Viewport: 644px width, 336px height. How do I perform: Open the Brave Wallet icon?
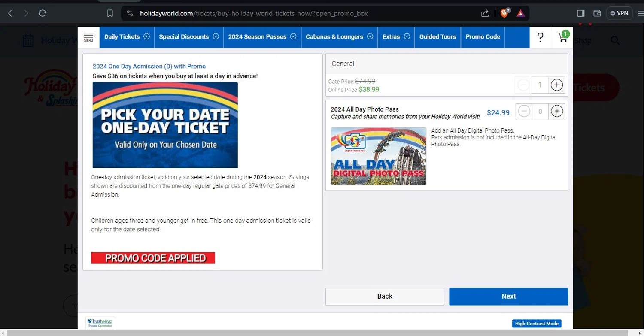tap(597, 13)
